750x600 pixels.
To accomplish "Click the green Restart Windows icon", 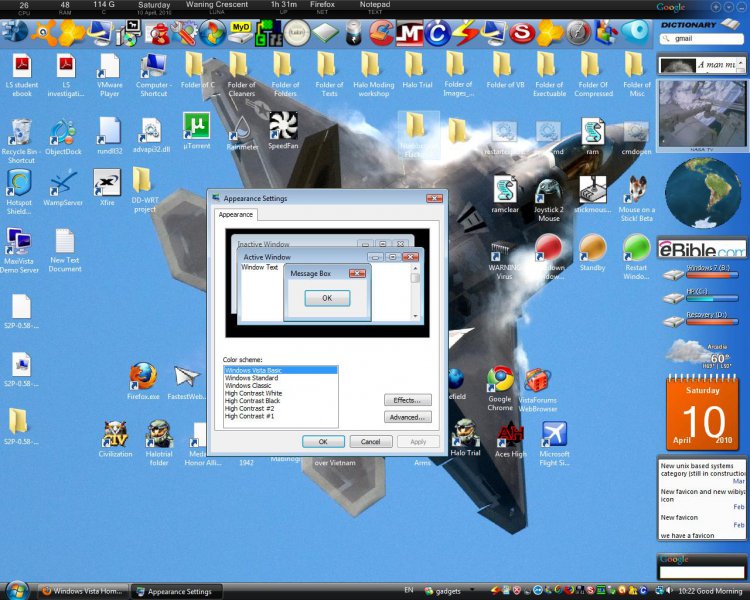I will (x=637, y=256).
